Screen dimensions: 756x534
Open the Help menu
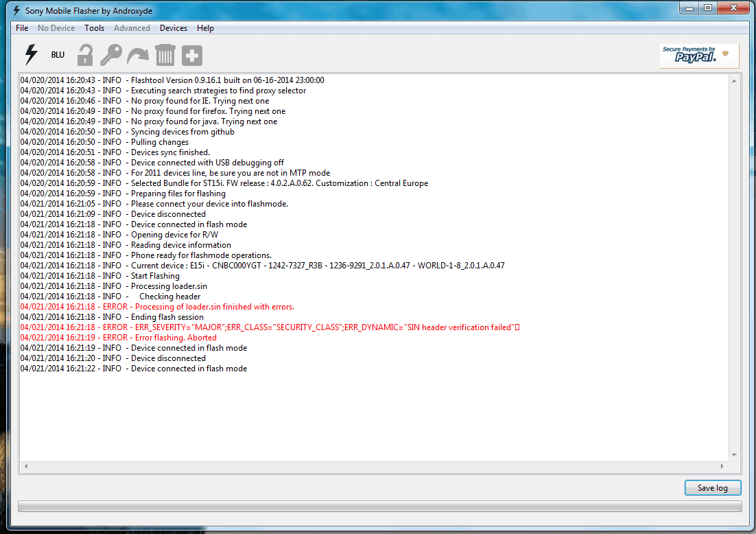coord(205,28)
